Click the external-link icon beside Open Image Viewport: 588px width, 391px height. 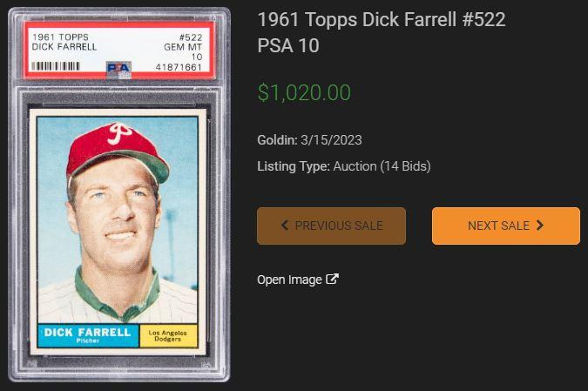(332, 279)
